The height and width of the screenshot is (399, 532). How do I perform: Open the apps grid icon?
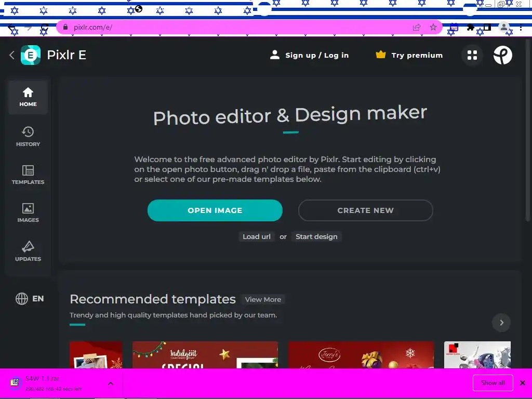click(x=472, y=55)
